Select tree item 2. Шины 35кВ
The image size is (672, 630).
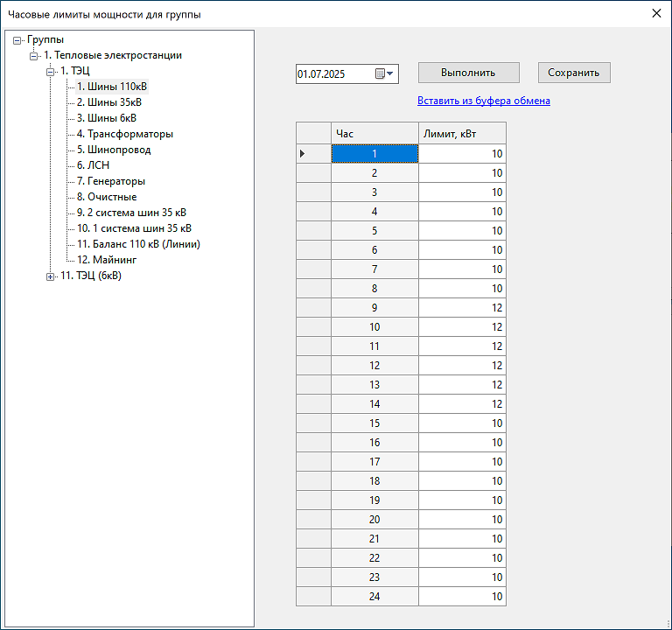click(109, 102)
